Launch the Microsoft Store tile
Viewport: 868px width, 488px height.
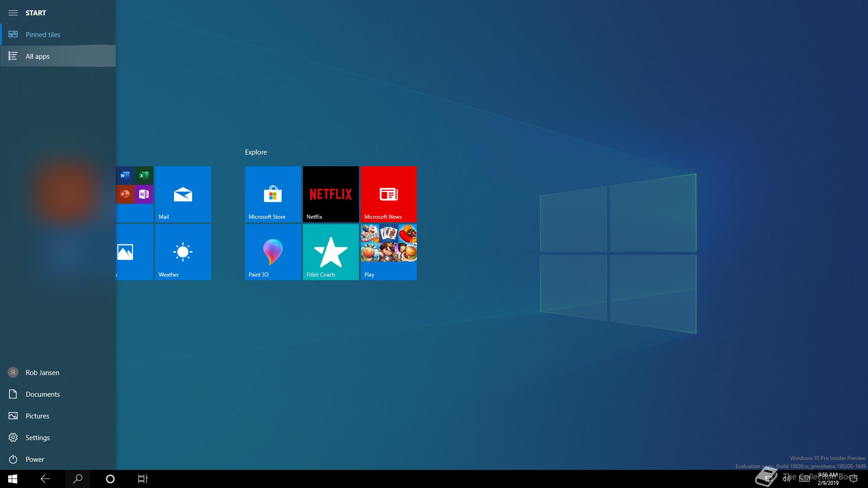coord(273,194)
